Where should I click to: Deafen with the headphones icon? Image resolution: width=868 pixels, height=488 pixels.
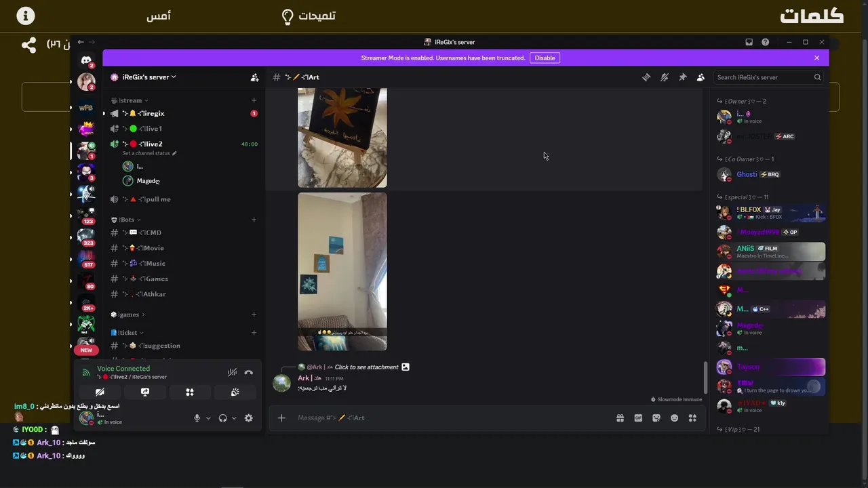tap(222, 418)
